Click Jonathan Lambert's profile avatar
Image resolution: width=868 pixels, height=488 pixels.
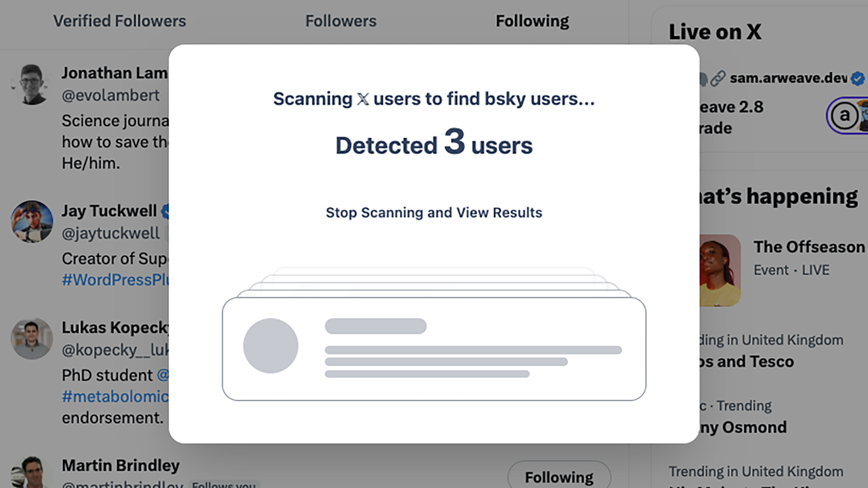point(31,84)
